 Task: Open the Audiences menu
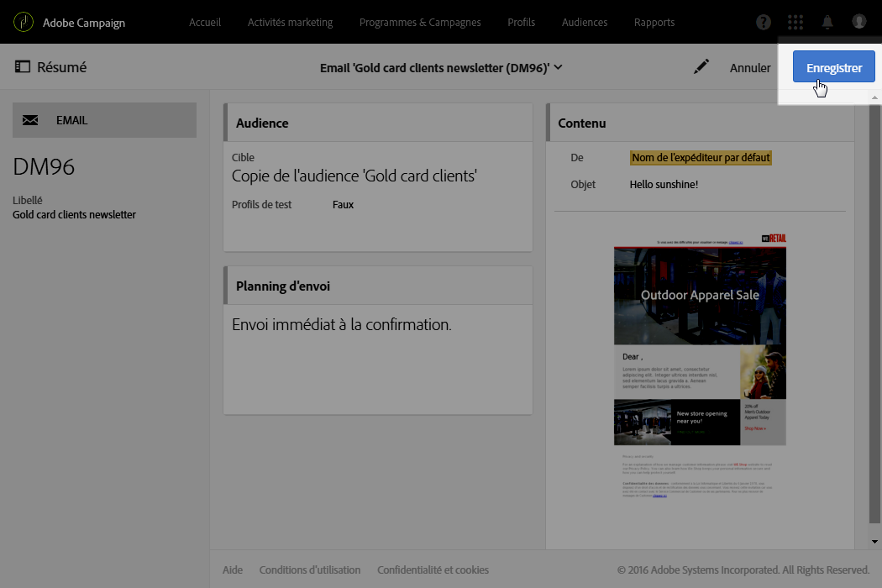[585, 23]
